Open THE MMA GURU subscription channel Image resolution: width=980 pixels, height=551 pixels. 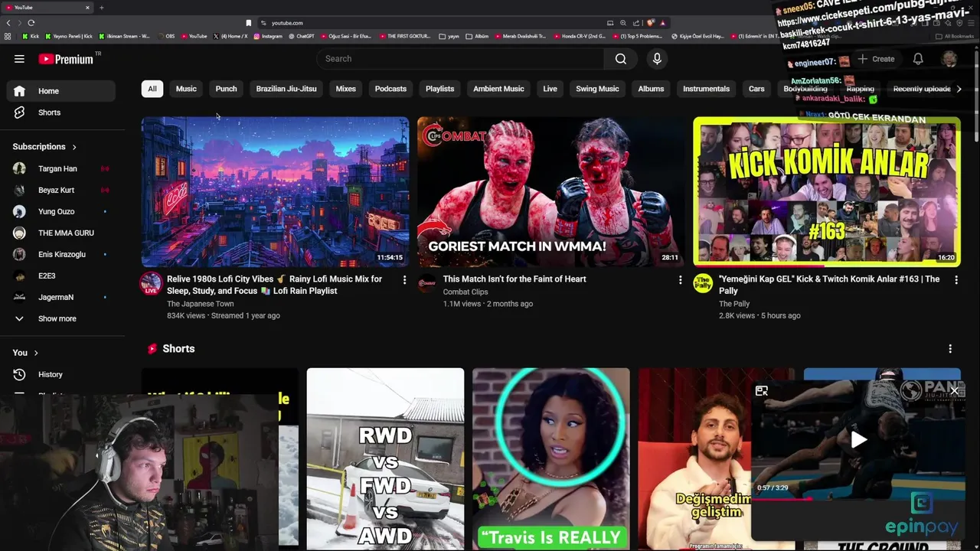(61, 233)
